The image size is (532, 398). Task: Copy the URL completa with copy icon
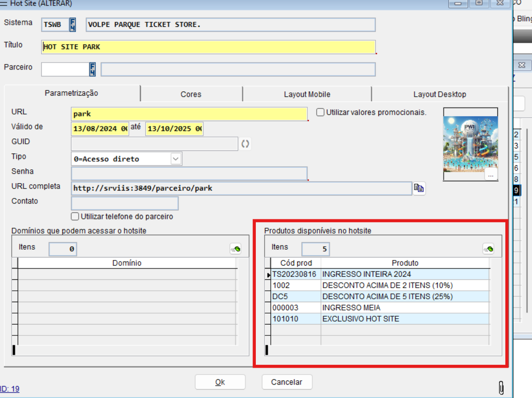tap(419, 188)
